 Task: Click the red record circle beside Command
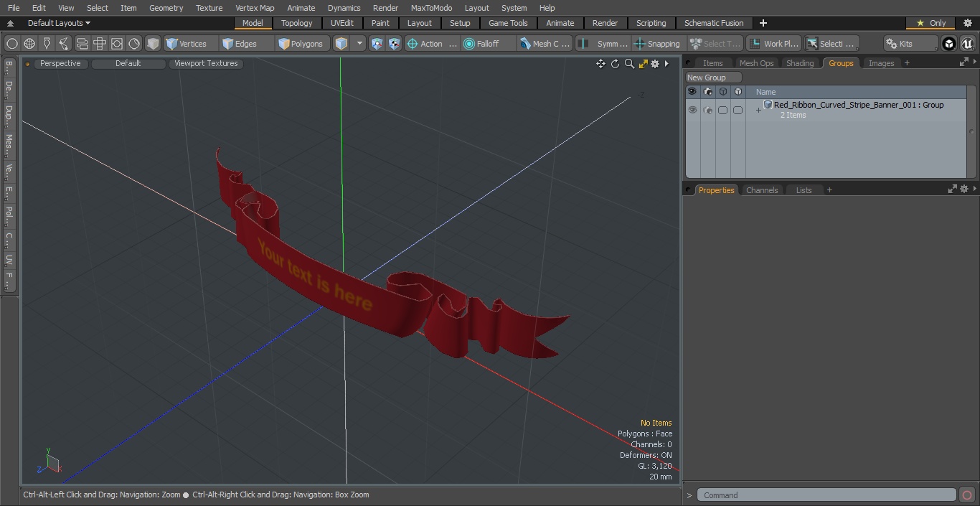click(x=966, y=495)
